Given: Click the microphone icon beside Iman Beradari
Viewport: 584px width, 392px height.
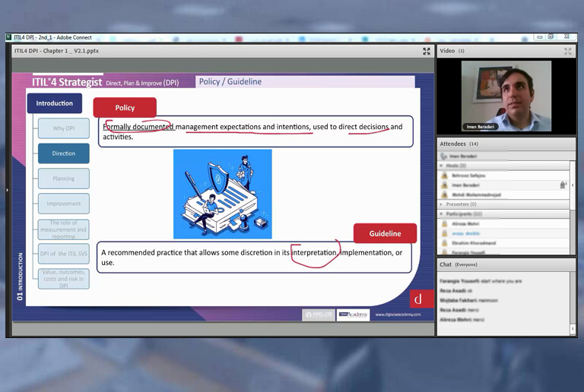Looking at the screenshot, I should coord(563,185).
